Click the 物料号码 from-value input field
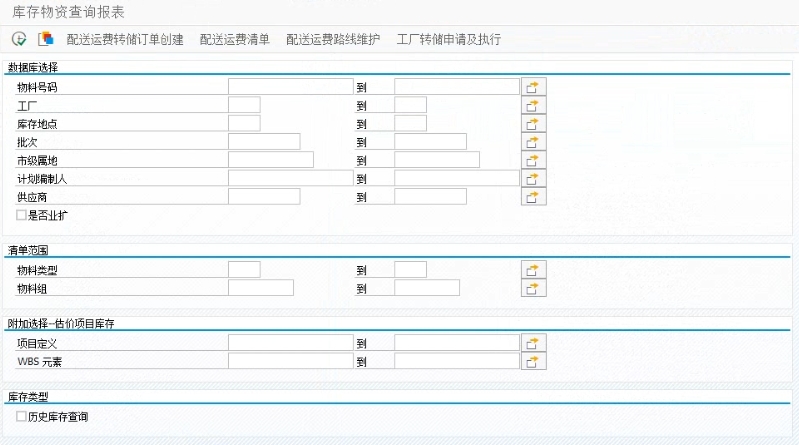The width and height of the screenshot is (799, 445). [x=290, y=87]
